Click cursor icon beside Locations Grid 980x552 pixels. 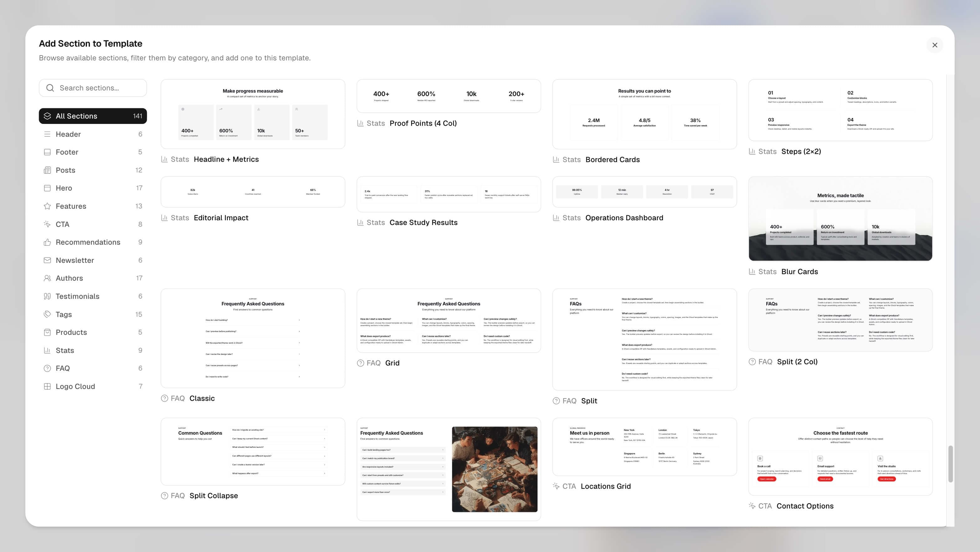tap(556, 486)
